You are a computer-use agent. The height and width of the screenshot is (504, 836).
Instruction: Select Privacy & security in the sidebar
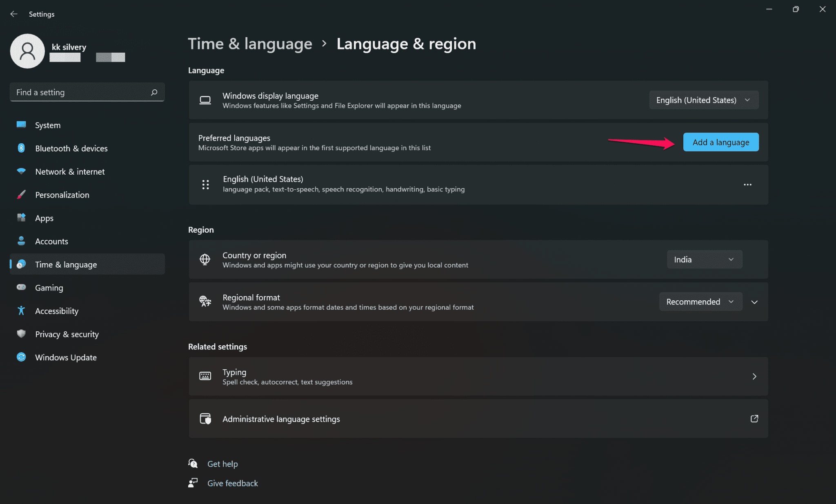67,334
